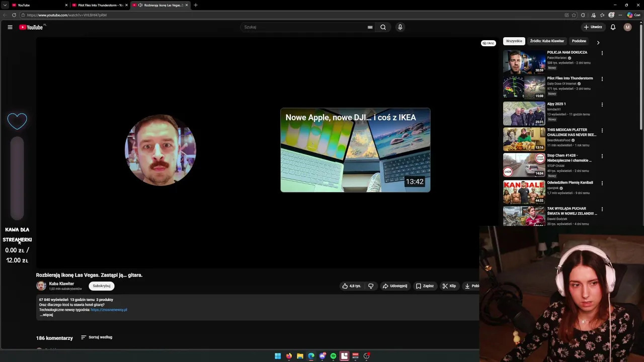Open POLICJA NAM DOKUCZA video thumbnail
The height and width of the screenshot is (362, 644).
point(524,61)
